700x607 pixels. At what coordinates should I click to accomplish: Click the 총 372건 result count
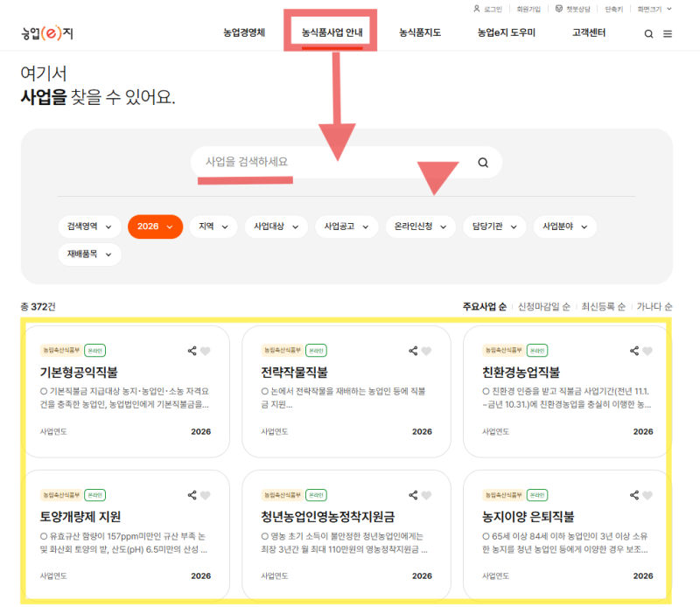(38, 307)
